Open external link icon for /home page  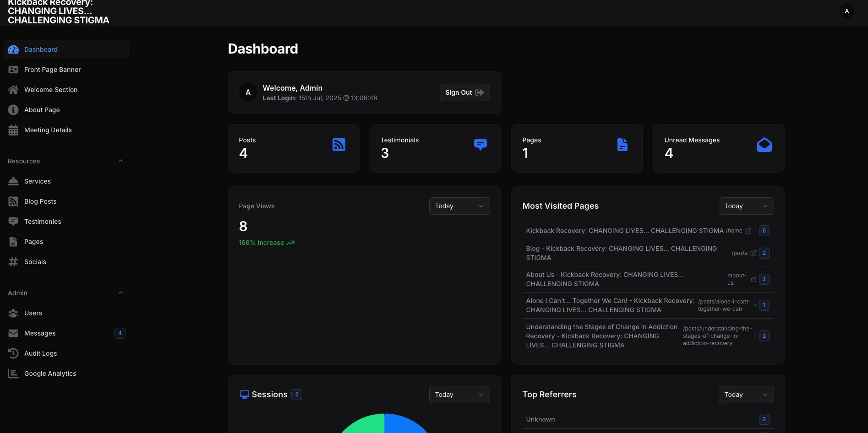pos(748,231)
